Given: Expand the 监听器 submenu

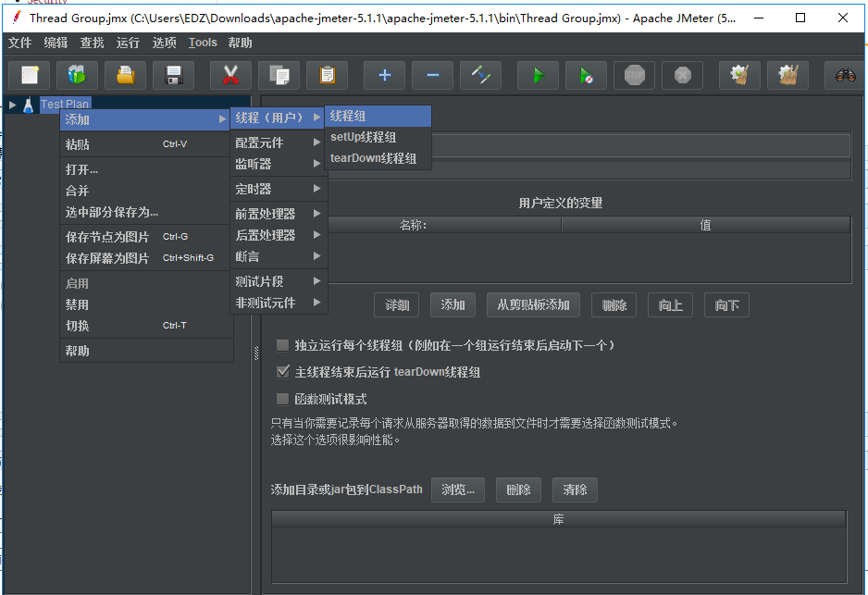Looking at the screenshot, I should tap(279, 164).
